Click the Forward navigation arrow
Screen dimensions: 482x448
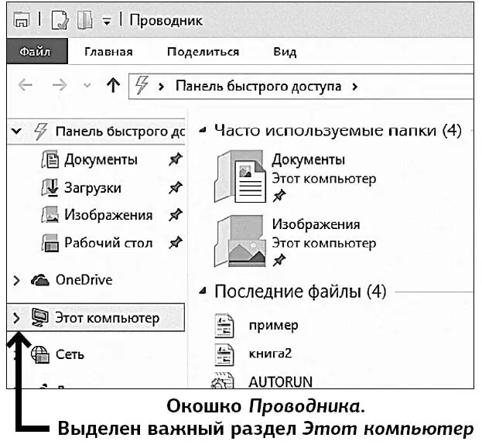tap(60, 85)
